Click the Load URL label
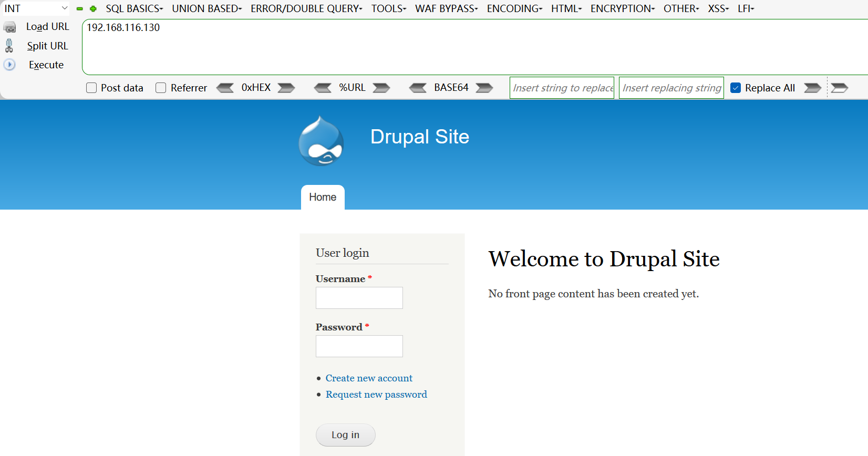 (48, 27)
